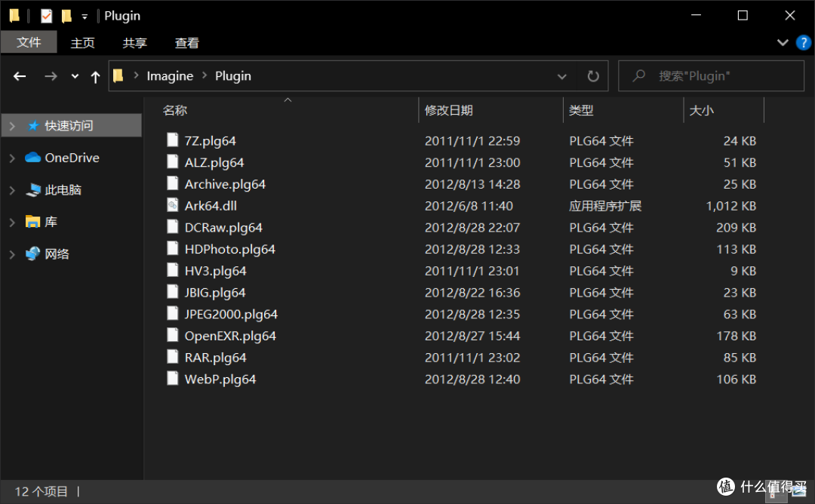Expand the OneDrive tree node
815x504 pixels.
(x=13, y=158)
